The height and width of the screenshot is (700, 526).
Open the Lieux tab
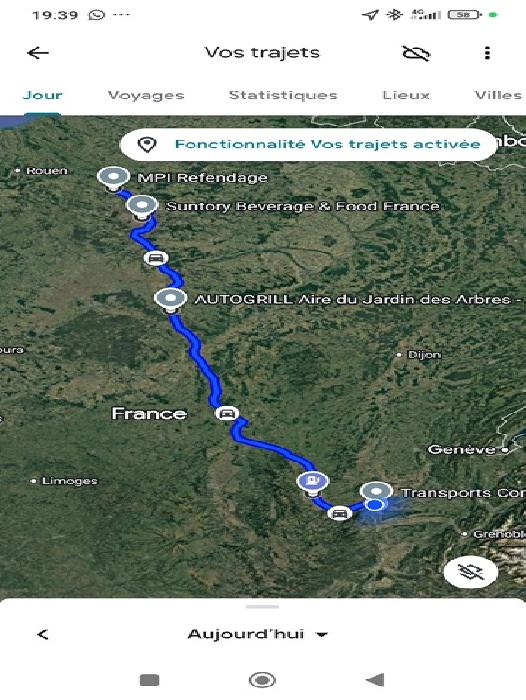406,96
